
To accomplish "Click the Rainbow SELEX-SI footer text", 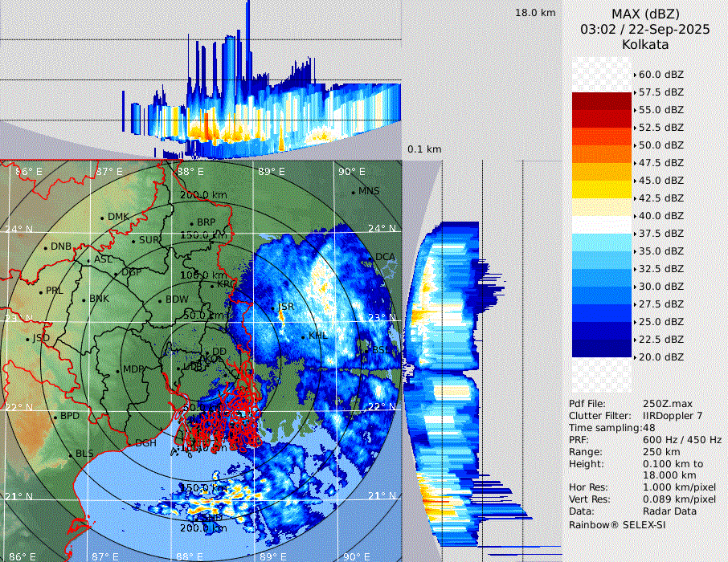I will click(x=617, y=524).
